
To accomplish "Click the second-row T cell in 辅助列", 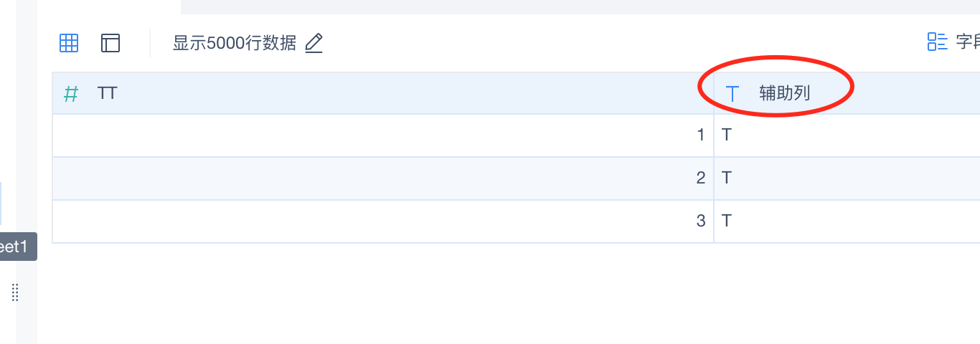I will pos(847,178).
